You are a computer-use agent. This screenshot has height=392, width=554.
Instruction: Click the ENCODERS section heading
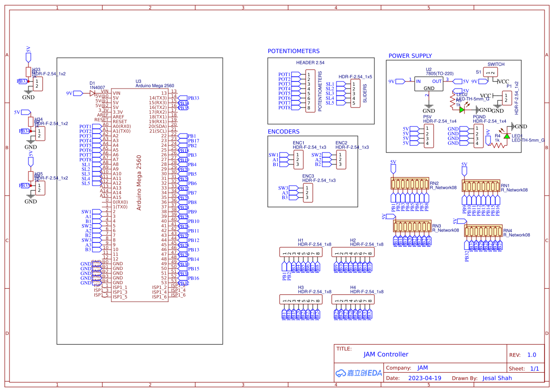(283, 132)
